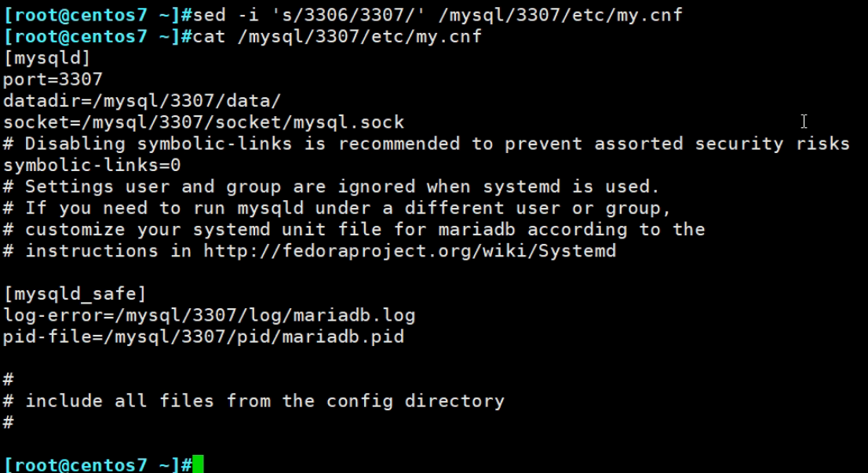Viewport: 868px width, 473px height.
Task: Click the green cursor block at the prompt
Action: tap(198, 464)
